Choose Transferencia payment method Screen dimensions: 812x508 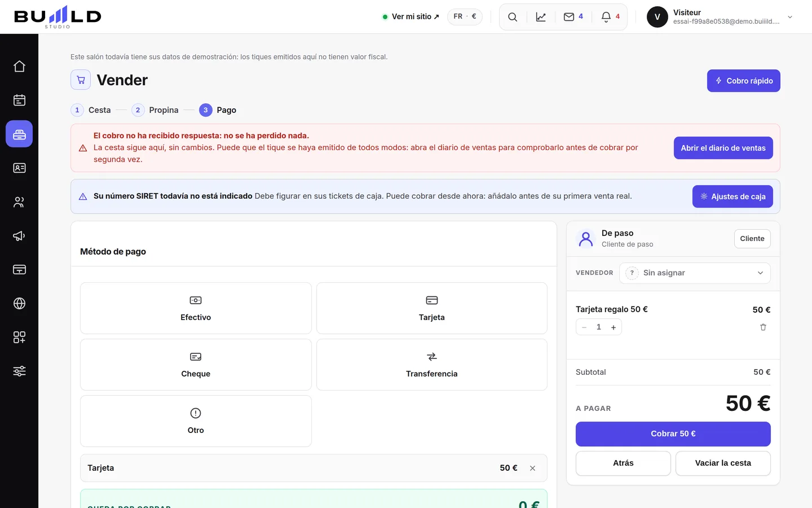point(432,365)
